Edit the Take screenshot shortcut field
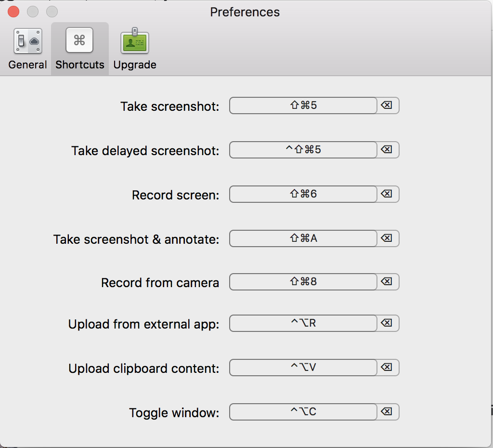 click(x=303, y=105)
